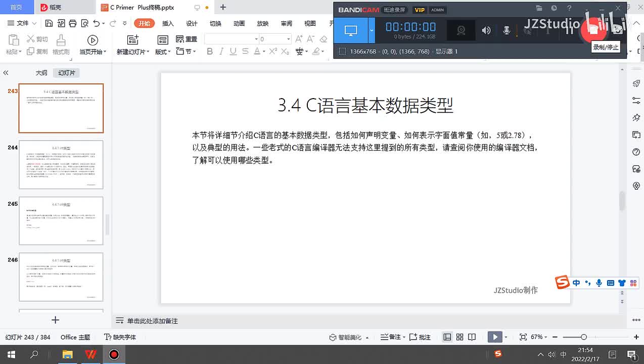Toggle Bandicam webcam overlay
644x364 pixels.
(461, 30)
